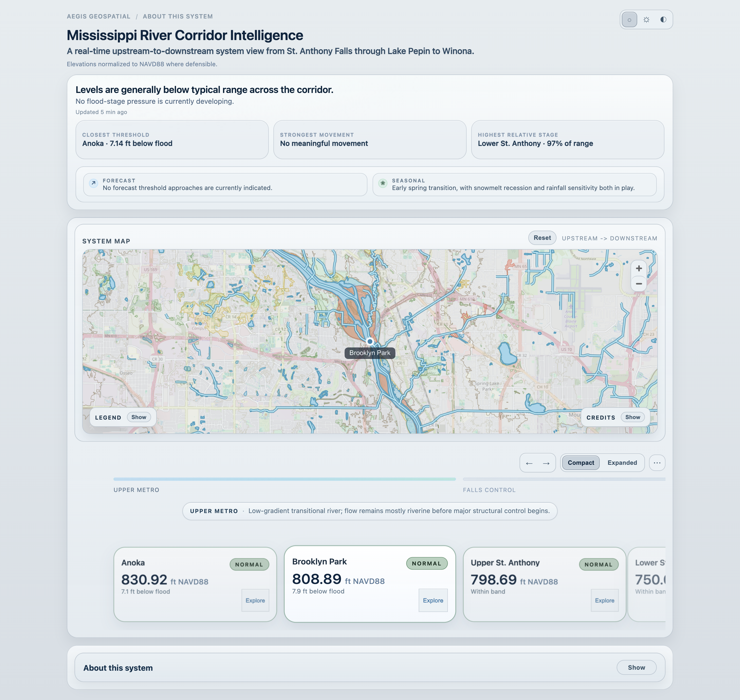The image size is (740, 700).
Task: Explore the Upper St. Anthony station
Action: coord(605,600)
